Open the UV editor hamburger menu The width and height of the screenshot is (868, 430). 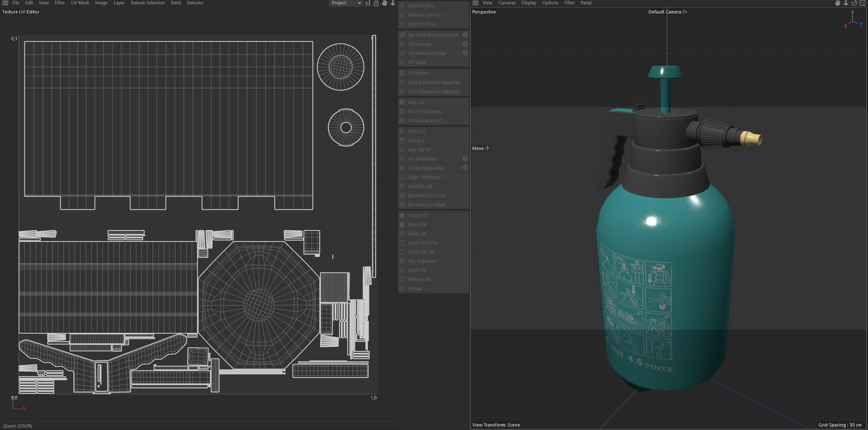[x=5, y=3]
